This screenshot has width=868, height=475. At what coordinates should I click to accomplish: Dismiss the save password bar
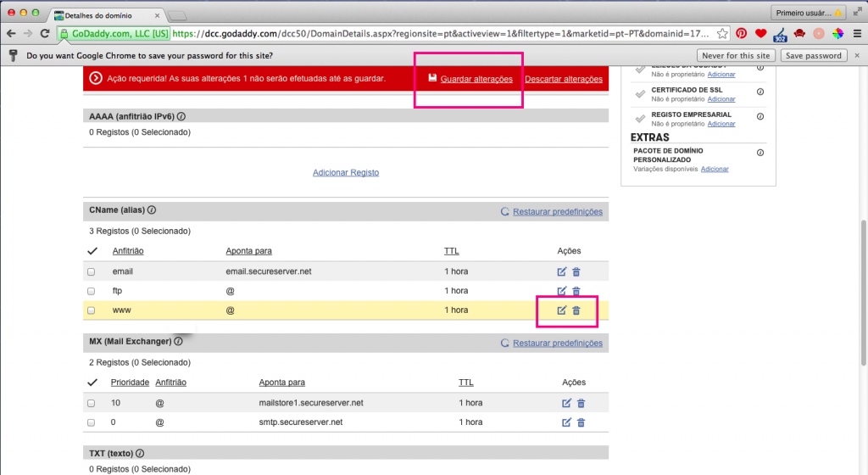point(857,55)
